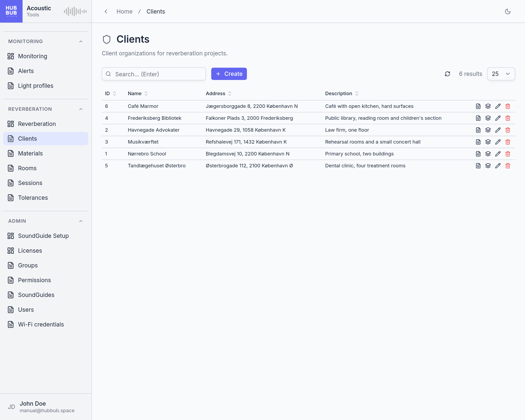
Task: Click the back arrow in breadcrumb bar
Action: click(x=106, y=11)
